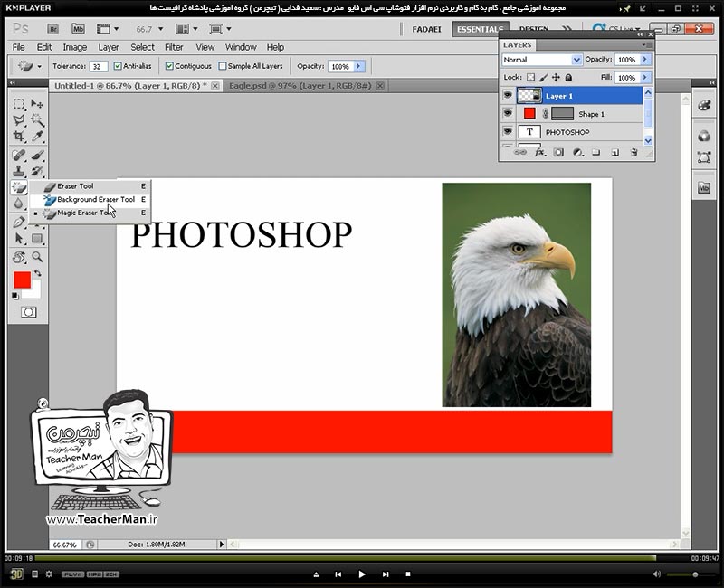Hide Layer 1 with eye icon
Viewport: 724px width, 588px height.
point(508,96)
